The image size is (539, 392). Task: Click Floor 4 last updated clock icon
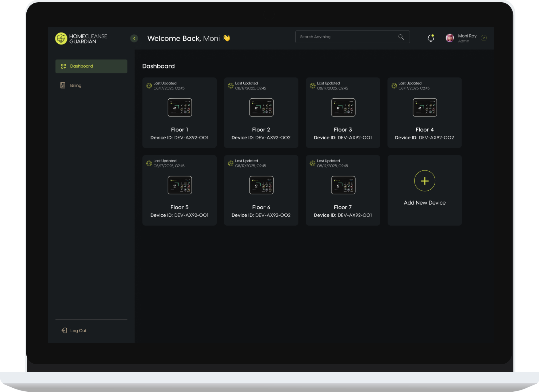(394, 86)
